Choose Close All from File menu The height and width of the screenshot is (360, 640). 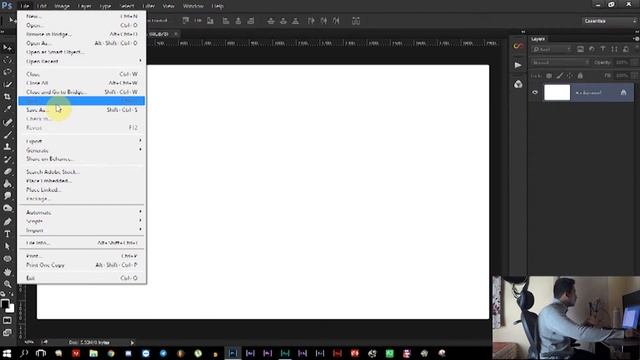point(82,83)
